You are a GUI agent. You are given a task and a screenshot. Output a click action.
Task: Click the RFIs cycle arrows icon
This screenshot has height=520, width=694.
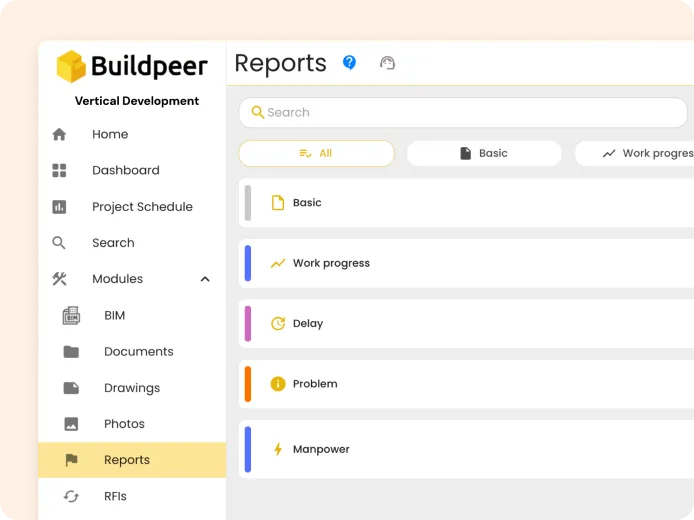coord(71,496)
